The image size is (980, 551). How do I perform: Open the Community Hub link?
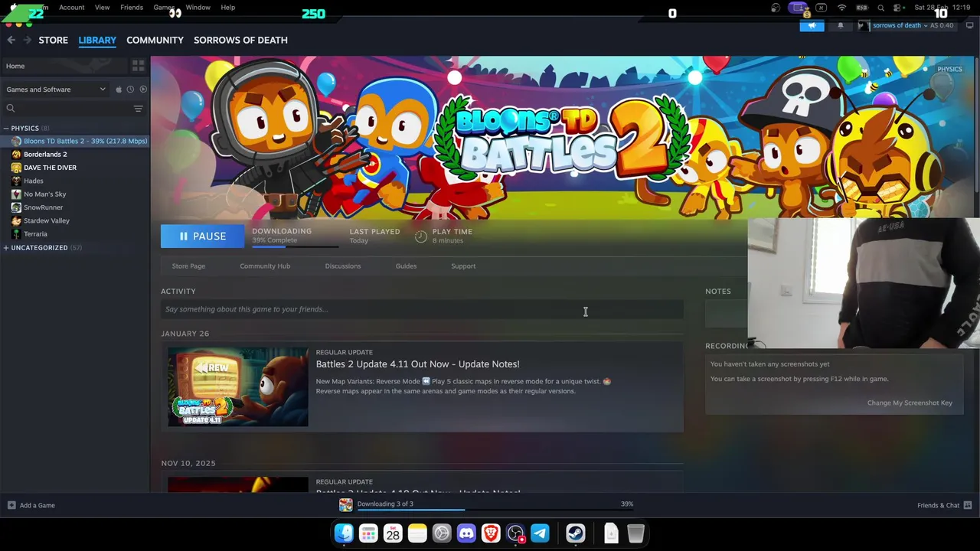pos(265,266)
